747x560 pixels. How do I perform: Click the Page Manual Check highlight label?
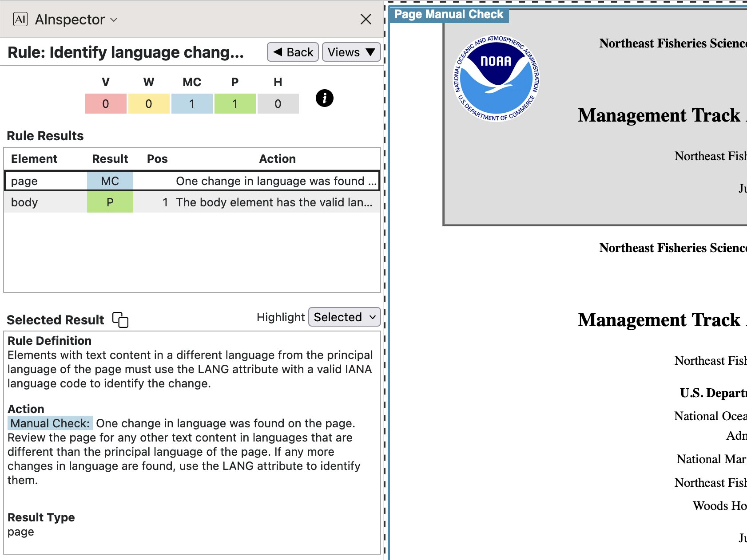point(449,15)
